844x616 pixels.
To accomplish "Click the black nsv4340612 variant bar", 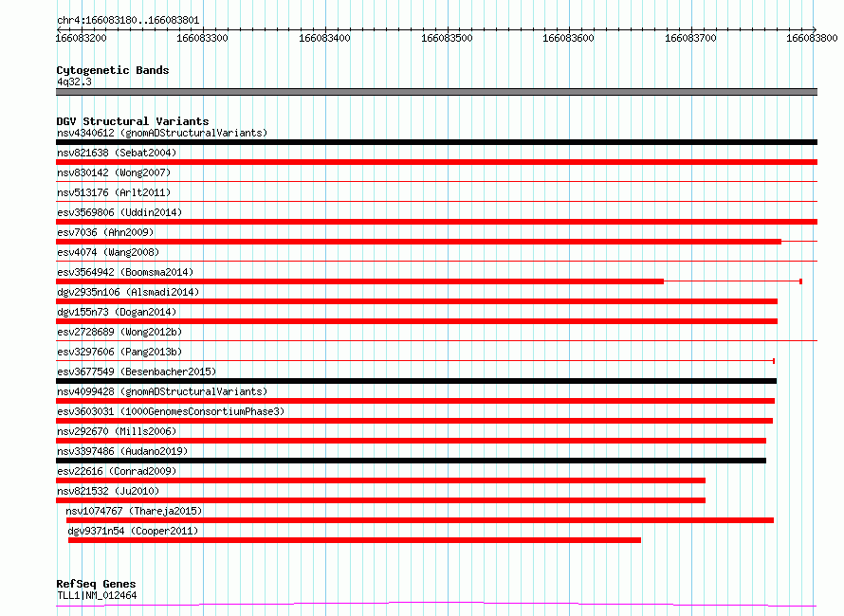I will point(436,142).
